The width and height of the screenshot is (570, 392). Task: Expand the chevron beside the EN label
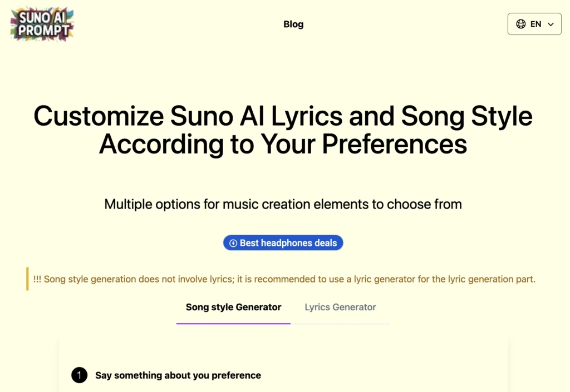coord(550,24)
